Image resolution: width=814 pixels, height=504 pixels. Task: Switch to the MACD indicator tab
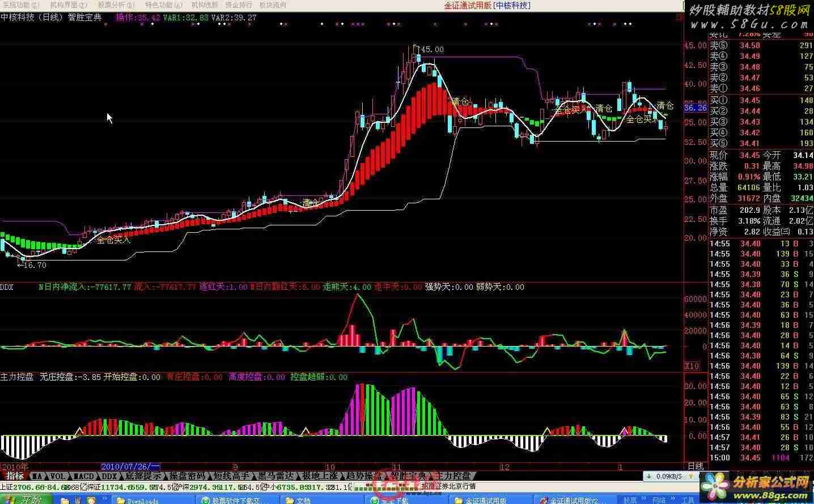(x=84, y=476)
